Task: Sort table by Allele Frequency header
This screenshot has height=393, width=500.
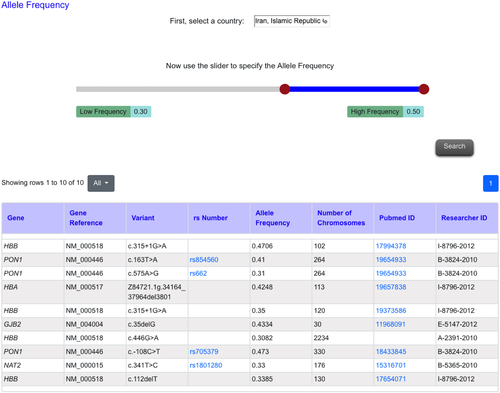Action: [272, 218]
